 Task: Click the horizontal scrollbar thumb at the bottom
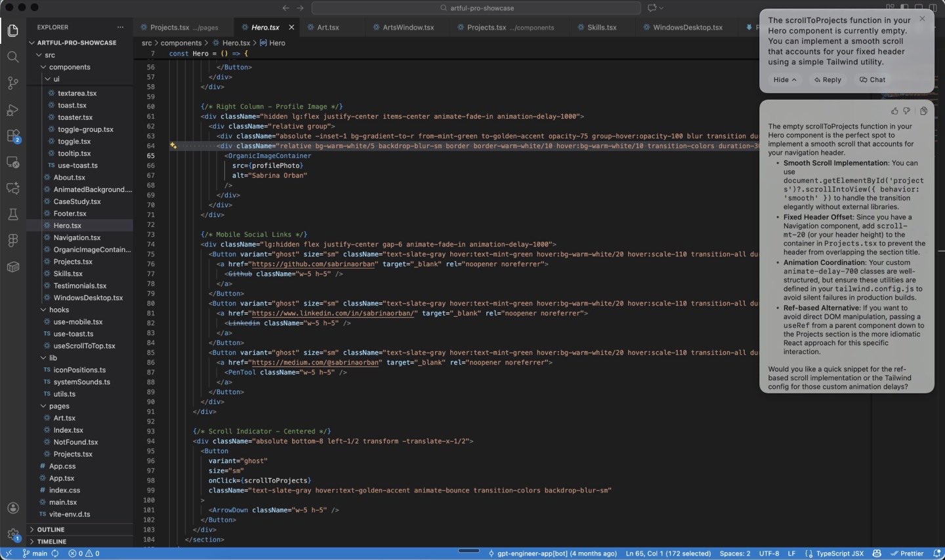469,551
